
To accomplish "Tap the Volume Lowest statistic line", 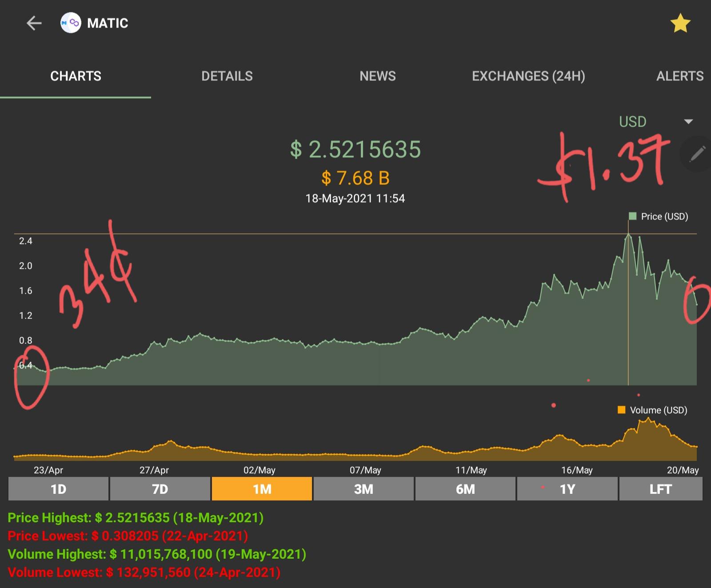I will tap(144, 572).
